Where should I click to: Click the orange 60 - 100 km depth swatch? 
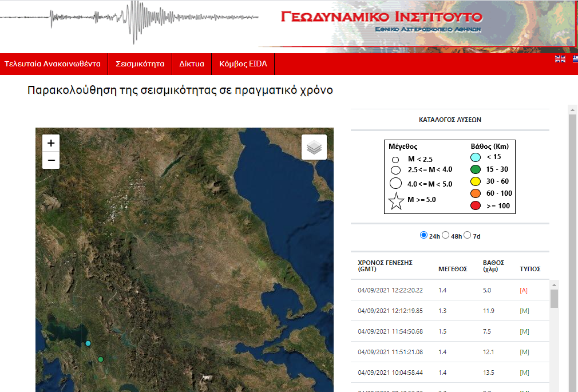click(476, 193)
